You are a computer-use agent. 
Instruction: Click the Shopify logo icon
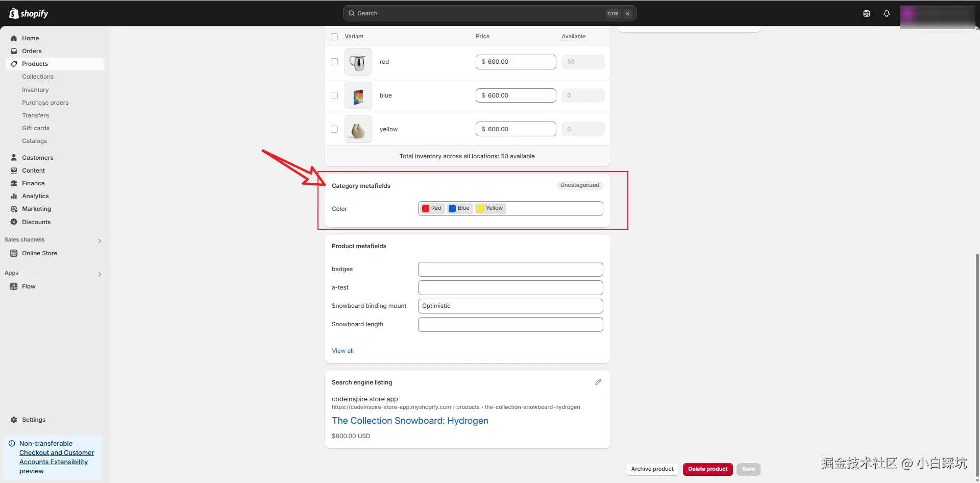14,13
